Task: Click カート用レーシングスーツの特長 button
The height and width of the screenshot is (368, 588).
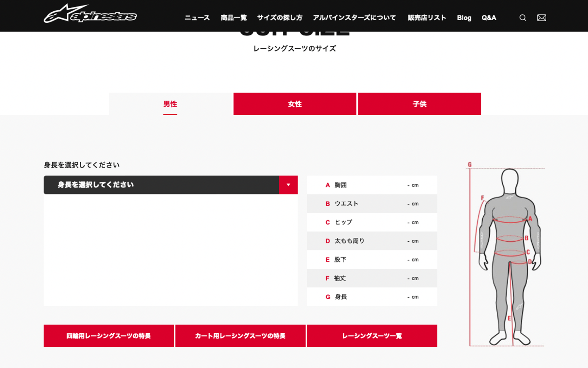Action: point(240,335)
